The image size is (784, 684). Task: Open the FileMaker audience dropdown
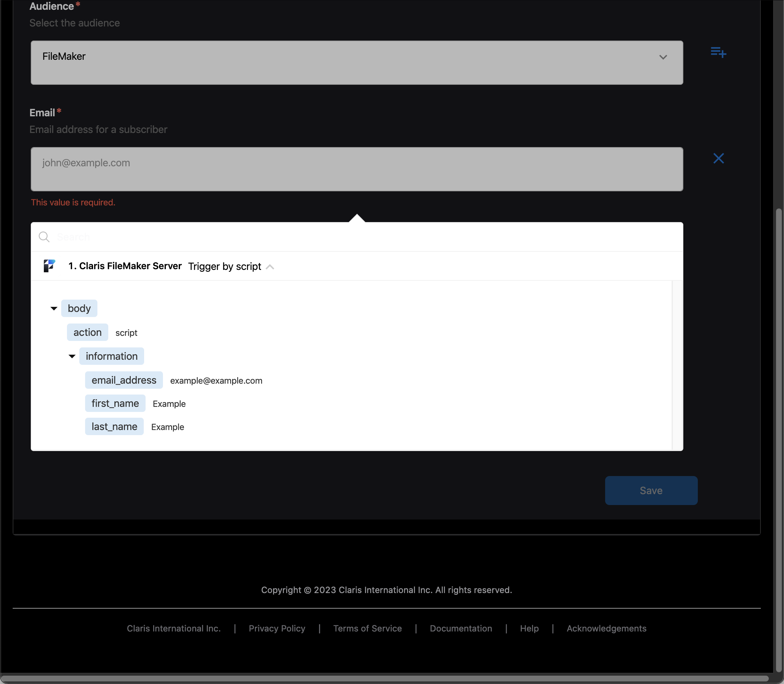357,63
